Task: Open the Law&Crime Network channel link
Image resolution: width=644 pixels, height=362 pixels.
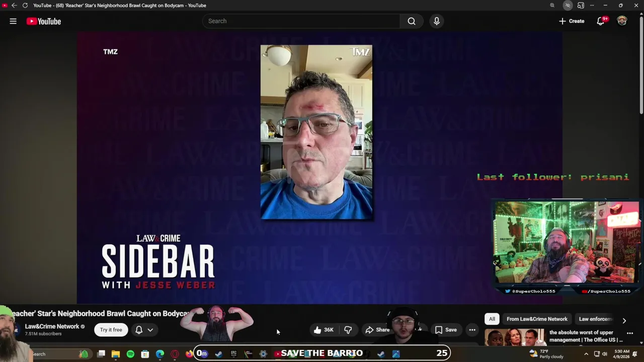Action: click(52, 326)
